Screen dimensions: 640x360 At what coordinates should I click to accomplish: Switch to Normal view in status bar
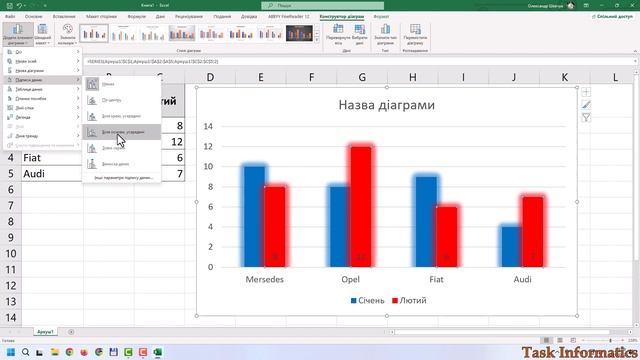click(546, 340)
